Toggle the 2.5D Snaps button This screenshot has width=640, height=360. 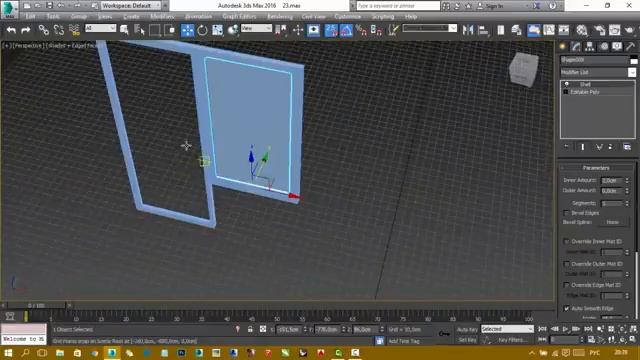click(331, 30)
